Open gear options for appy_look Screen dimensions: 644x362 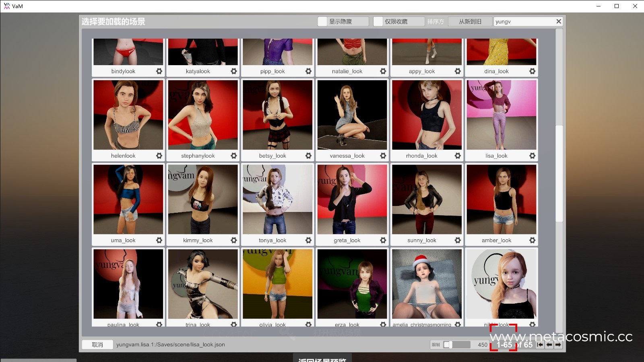[458, 71]
